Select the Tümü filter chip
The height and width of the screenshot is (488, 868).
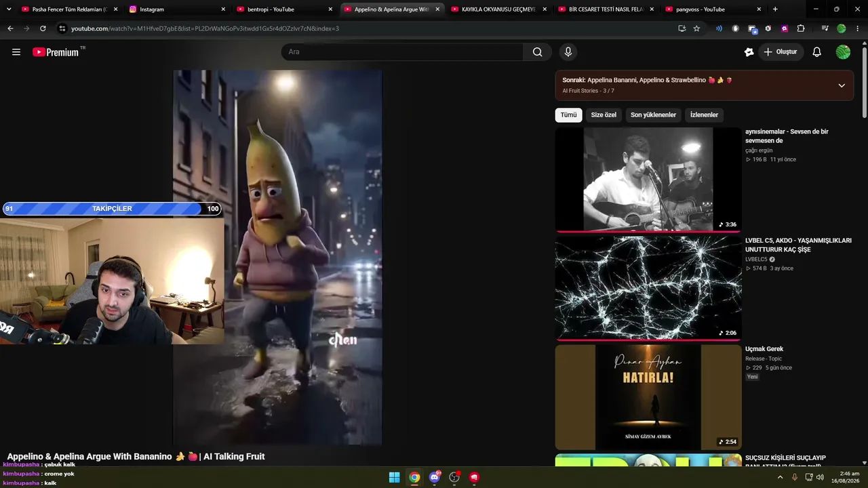point(568,115)
